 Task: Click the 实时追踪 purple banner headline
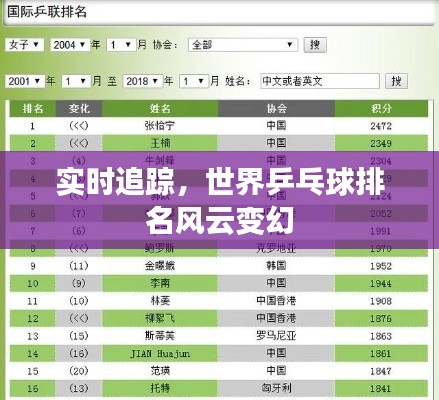220,200
